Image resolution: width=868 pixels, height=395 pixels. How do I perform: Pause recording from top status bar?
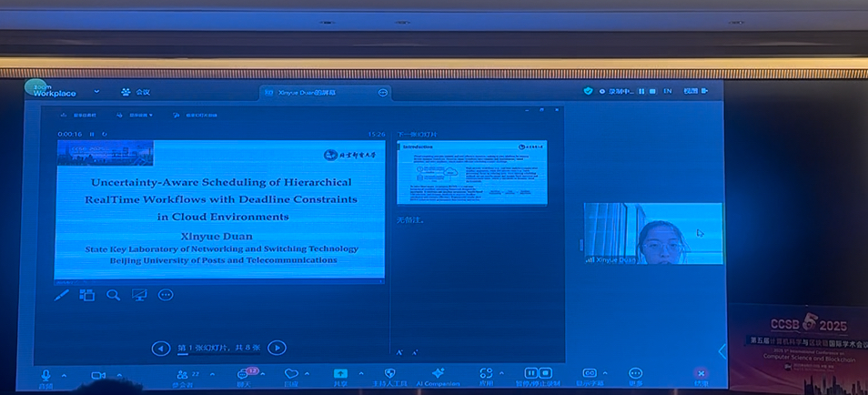point(642,91)
